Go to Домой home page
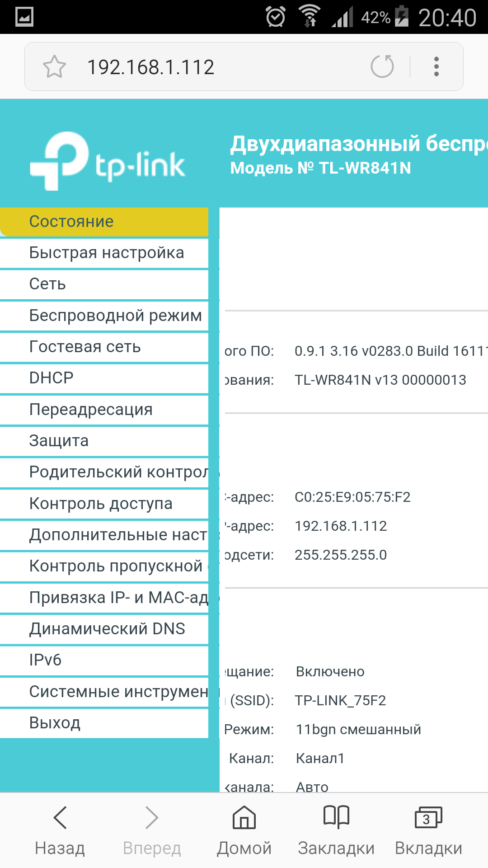488x868 pixels. tap(244, 831)
